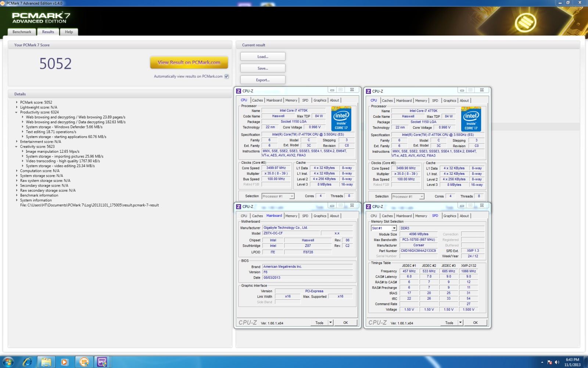This screenshot has width=588, height=368.
Task: Expand the Lightweight score tree item
Action: (17, 107)
